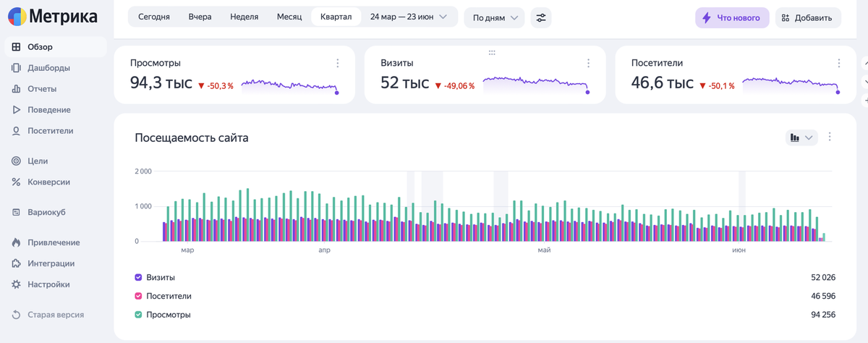Open the filter settings sliders icon
The width and height of the screenshot is (868, 343).
(x=541, y=17)
